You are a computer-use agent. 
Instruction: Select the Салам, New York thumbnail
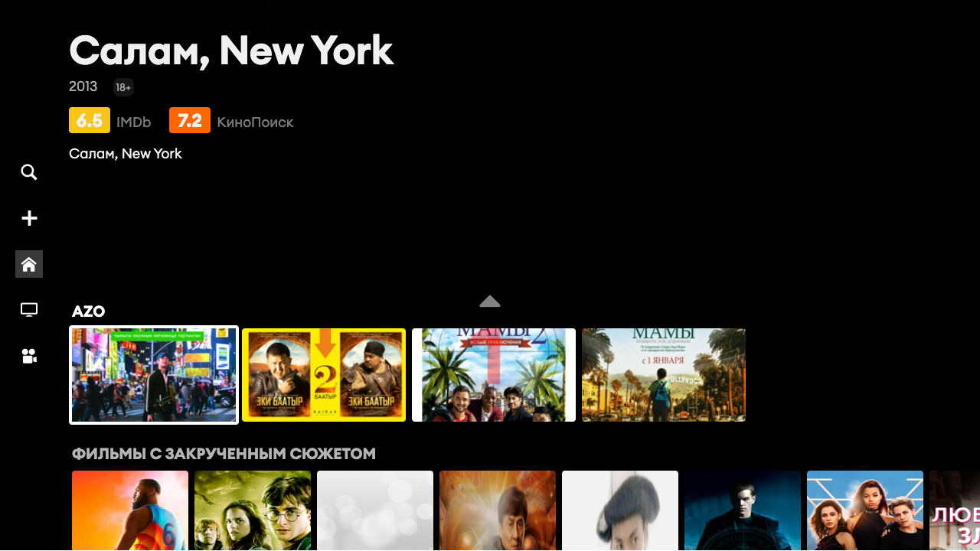154,375
